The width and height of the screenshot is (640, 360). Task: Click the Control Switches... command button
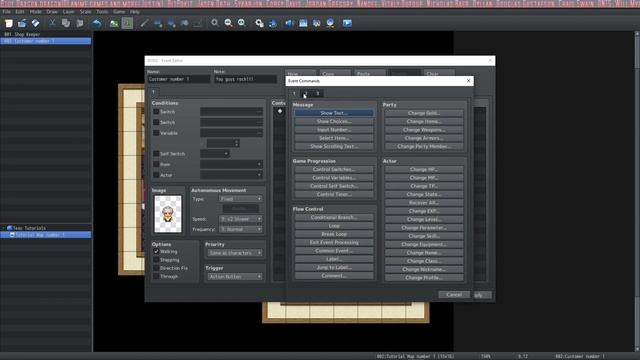334,169
